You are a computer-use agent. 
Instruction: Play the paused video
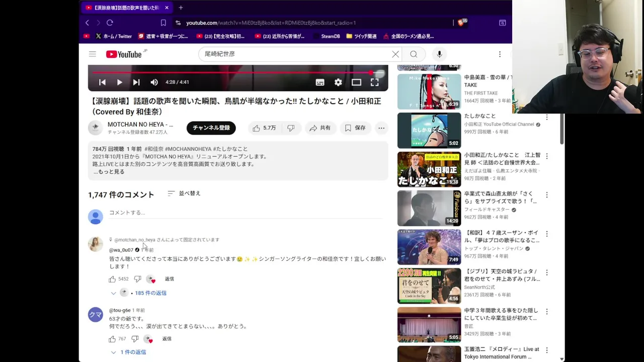[x=119, y=82]
